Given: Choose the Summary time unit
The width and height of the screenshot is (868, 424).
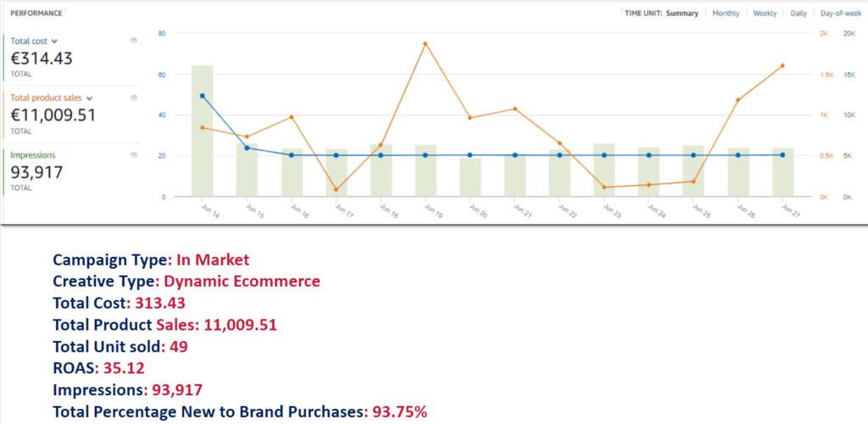Looking at the screenshot, I should tap(684, 14).
